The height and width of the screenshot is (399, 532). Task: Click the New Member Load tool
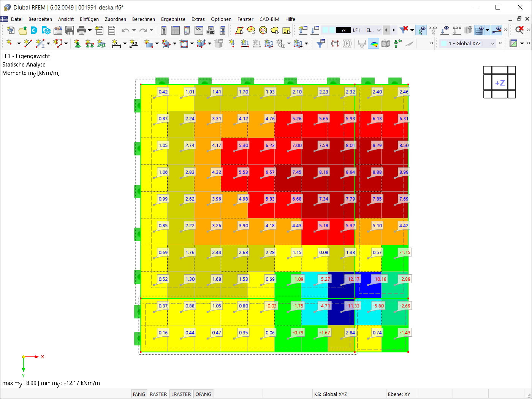(245, 43)
